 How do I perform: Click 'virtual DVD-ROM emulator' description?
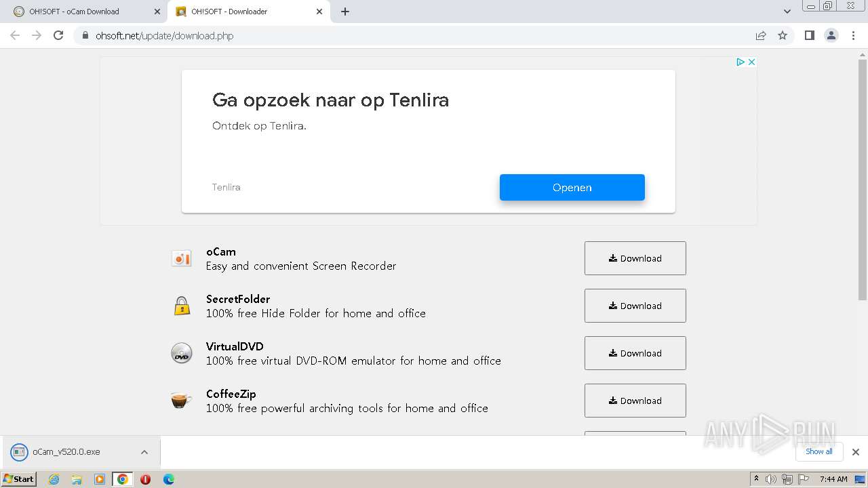pos(353,361)
